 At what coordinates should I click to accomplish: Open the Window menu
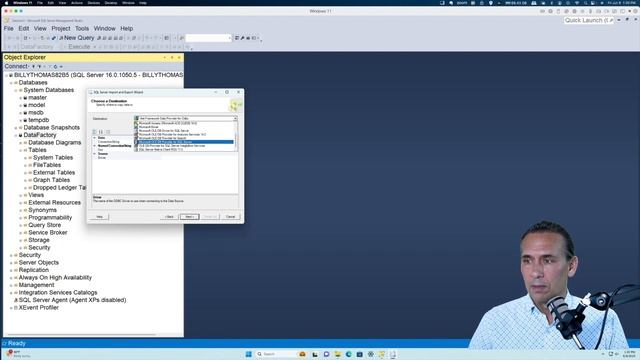click(x=104, y=29)
